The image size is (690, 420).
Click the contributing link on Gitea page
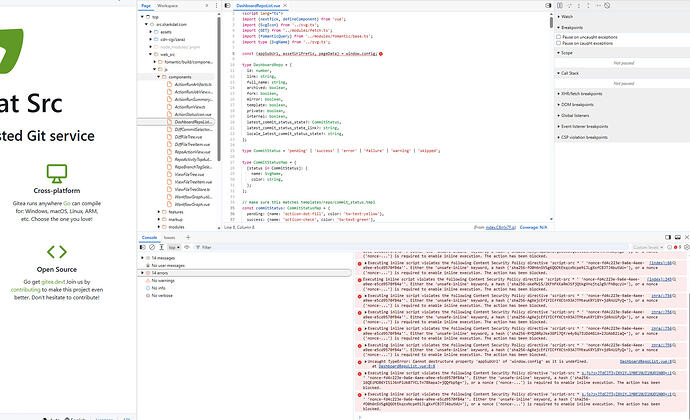point(26,290)
